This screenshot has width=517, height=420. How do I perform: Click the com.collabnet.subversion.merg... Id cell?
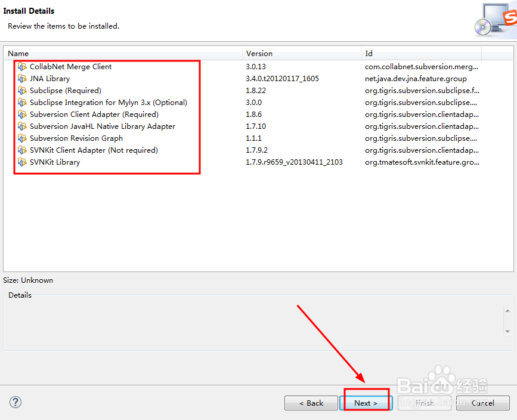point(422,67)
